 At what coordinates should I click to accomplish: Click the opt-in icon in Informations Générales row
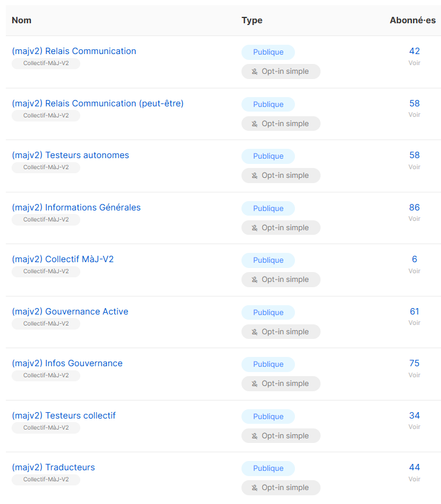point(254,228)
